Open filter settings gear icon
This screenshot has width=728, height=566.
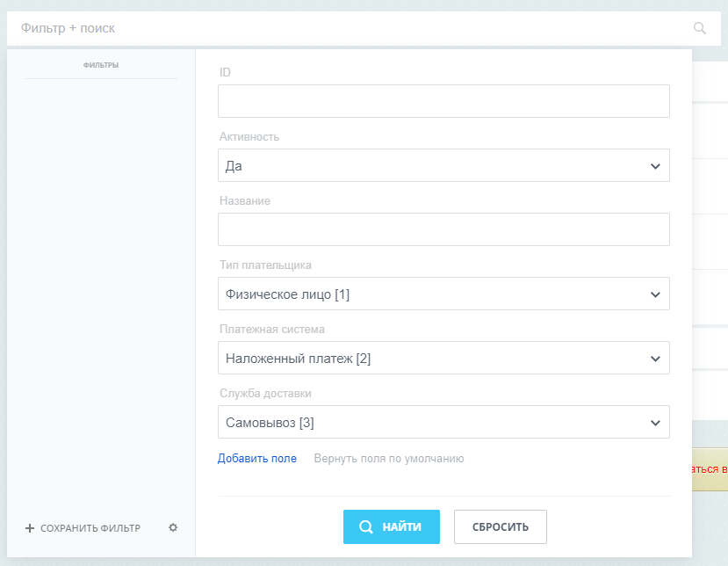[173, 527]
